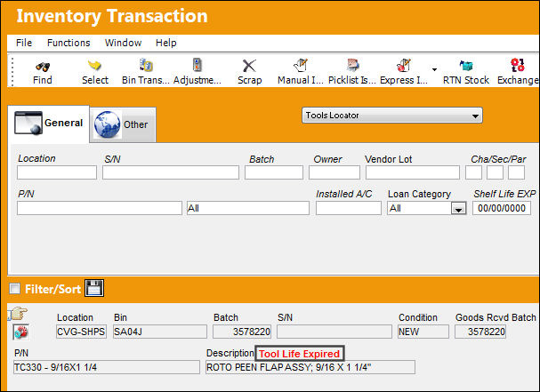Click the third Cha/Sec/Par box
This screenshot has height=392, width=540.
coord(516,172)
